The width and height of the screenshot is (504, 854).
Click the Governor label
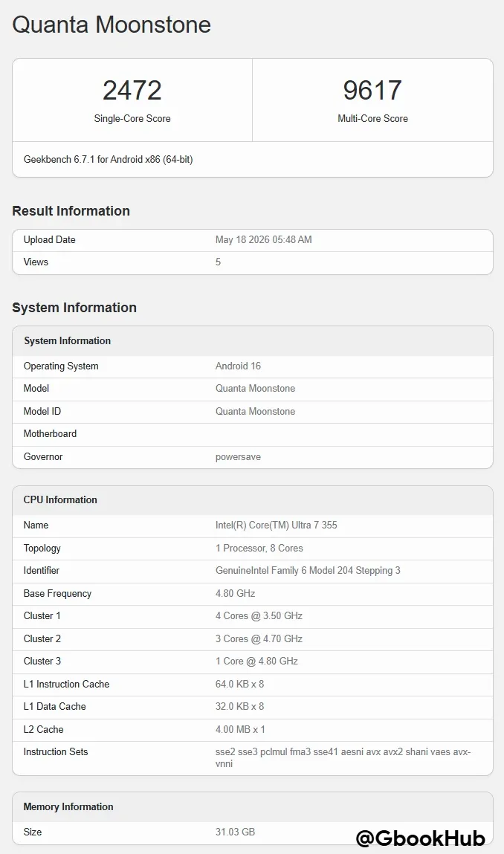click(43, 456)
